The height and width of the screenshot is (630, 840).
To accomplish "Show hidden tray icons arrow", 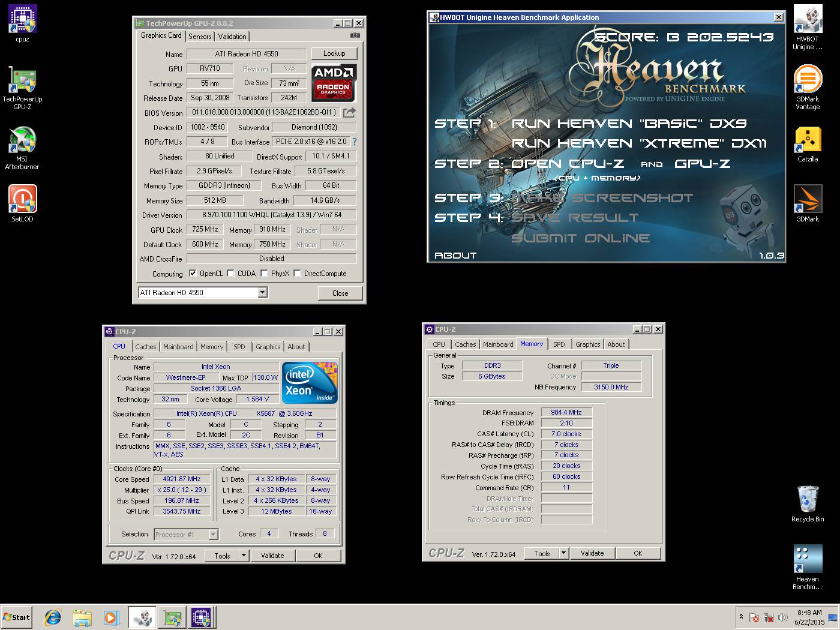I will point(741,617).
